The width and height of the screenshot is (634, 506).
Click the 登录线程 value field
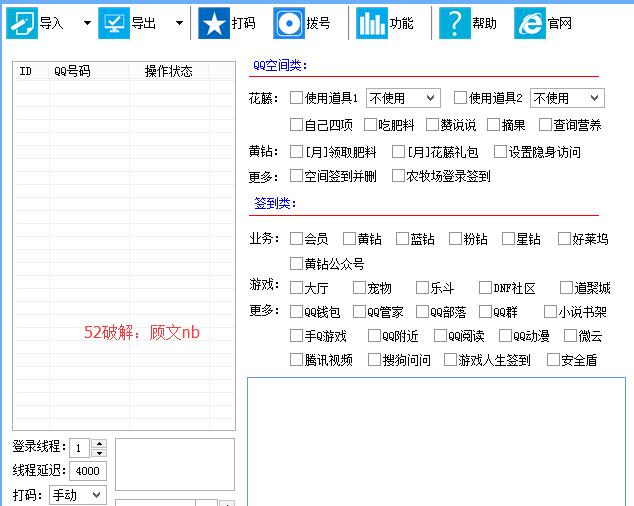(80, 448)
